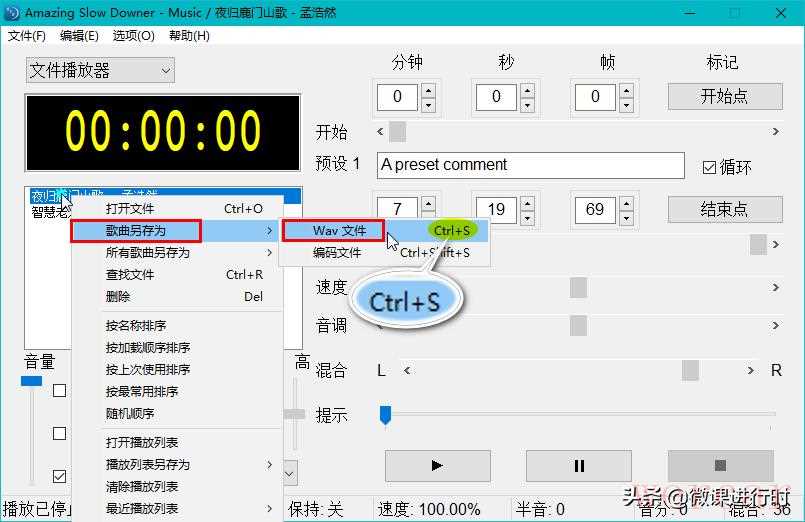Click the 开始点 button
This screenshot has height=522, width=805.
click(724, 97)
